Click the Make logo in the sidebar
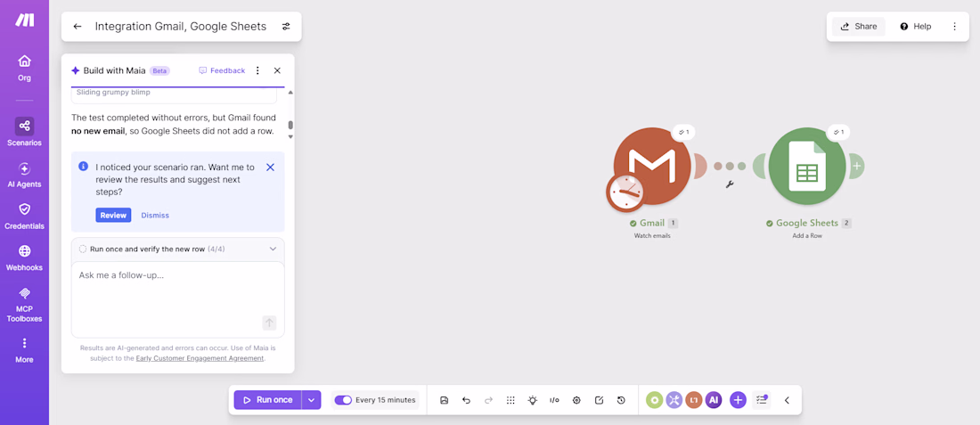 [24, 20]
